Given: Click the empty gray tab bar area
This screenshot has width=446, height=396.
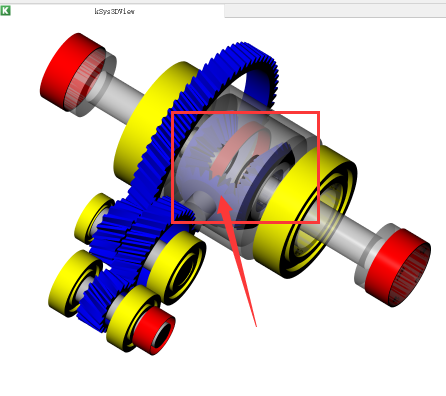Looking at the screenshot, I should [335, 11].
